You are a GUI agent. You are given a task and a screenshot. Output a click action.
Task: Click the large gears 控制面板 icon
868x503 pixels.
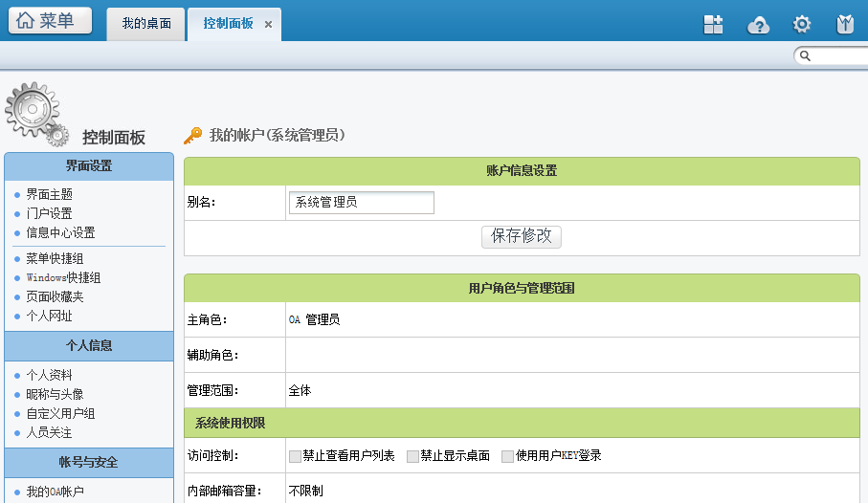34,113
